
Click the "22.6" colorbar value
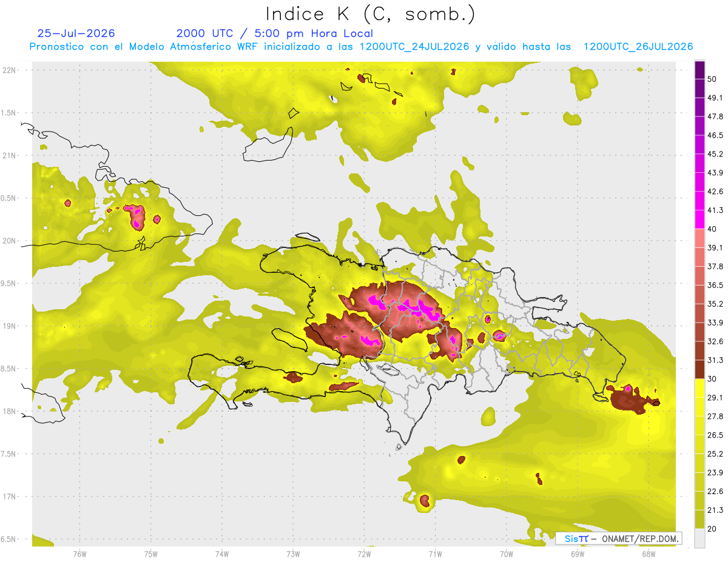pos(716,492)
